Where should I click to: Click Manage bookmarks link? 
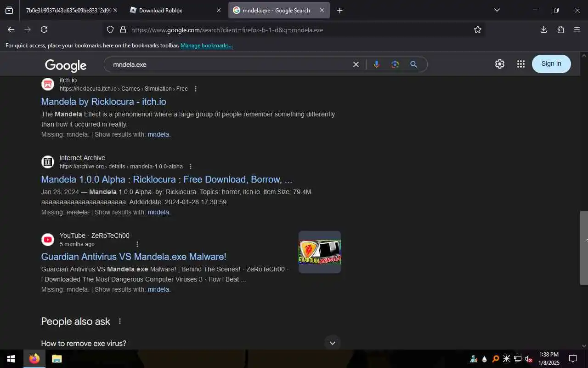[206, 45]
